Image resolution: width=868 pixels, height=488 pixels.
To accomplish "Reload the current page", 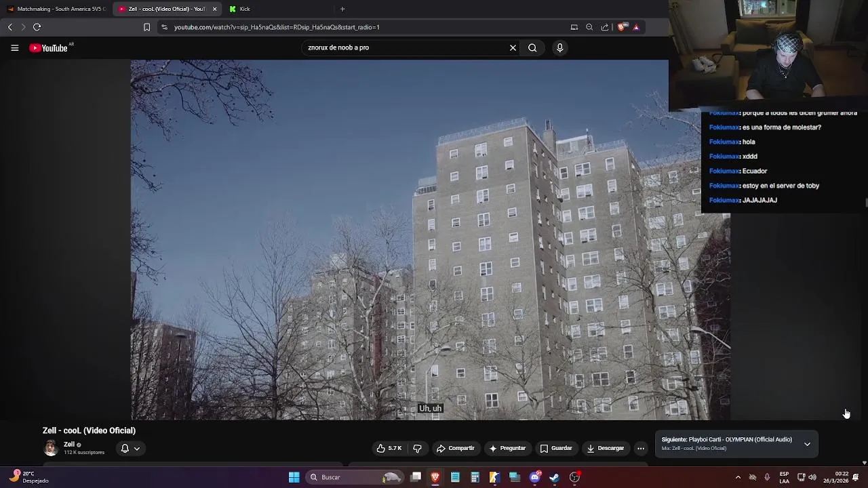I will click(37, 27).
